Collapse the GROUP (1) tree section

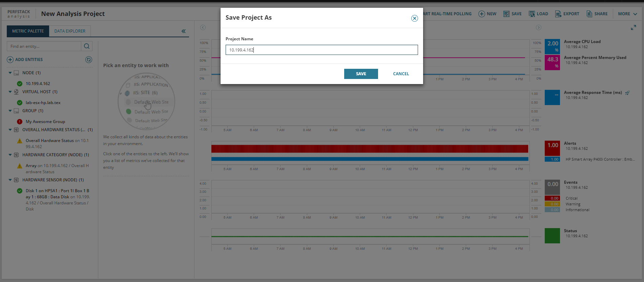coord(10,111)
